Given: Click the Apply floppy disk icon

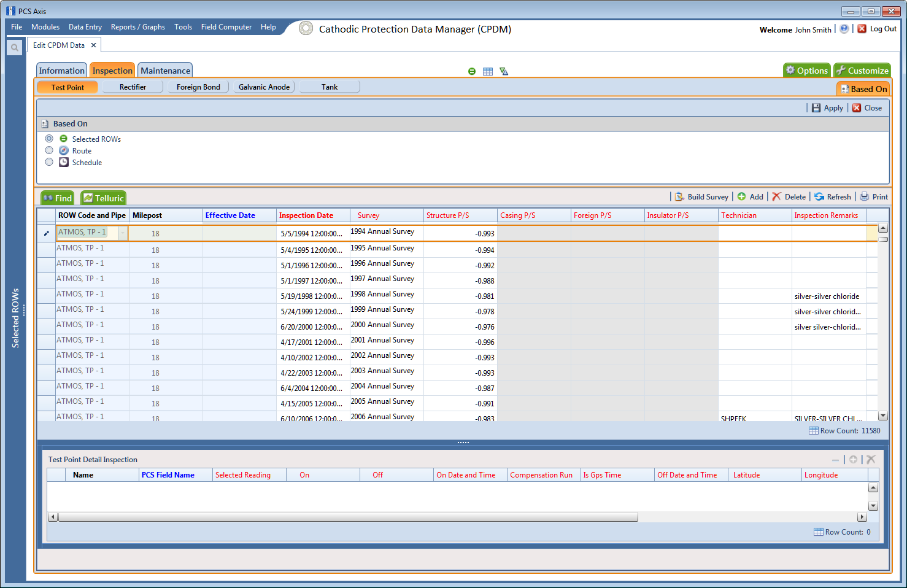Looking at the screenshot, I should point(816,108).
